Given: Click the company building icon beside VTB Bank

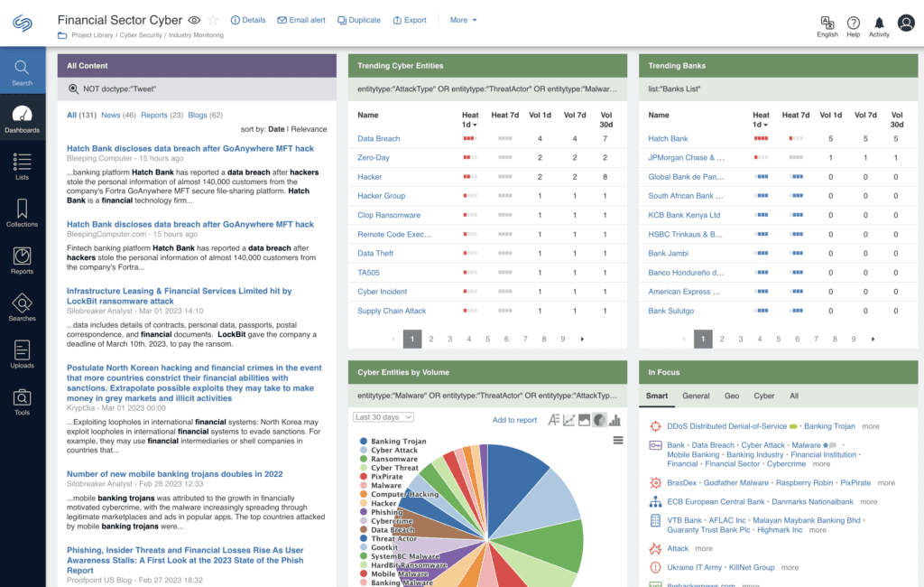Looking at the screenshot, I should [x=655, y=521].
